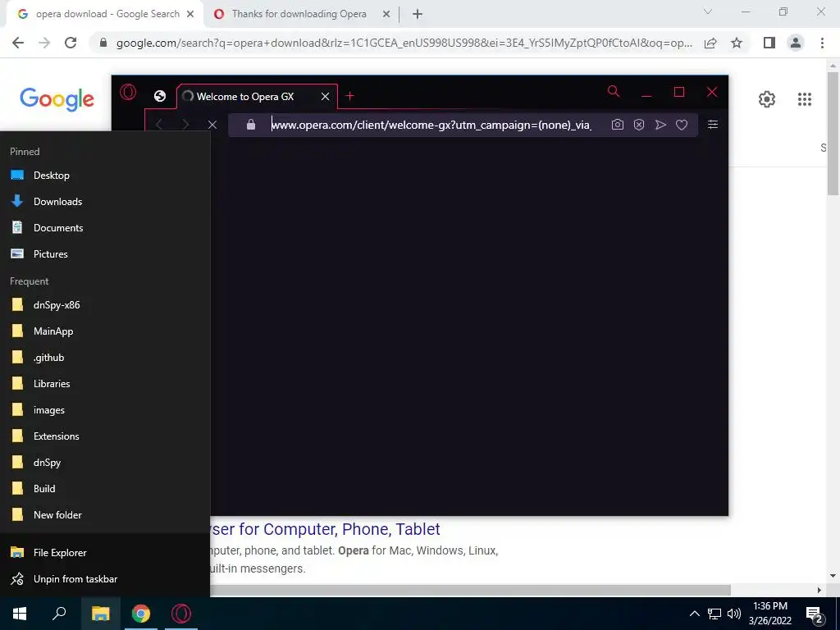Image resolution: width=840 pixels, height=630 pixels.
Task: Open the New folder entry
Action: pyautogui.click(x=105, y=515)
